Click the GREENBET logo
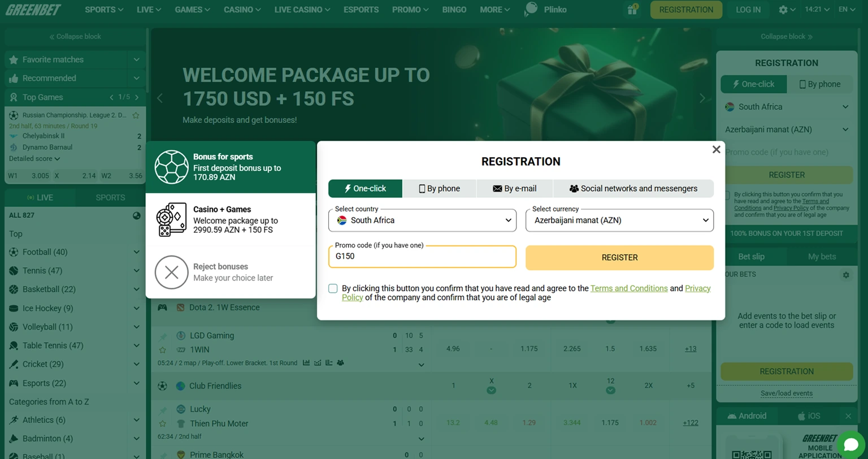868x459 pixels. point(34,10)
